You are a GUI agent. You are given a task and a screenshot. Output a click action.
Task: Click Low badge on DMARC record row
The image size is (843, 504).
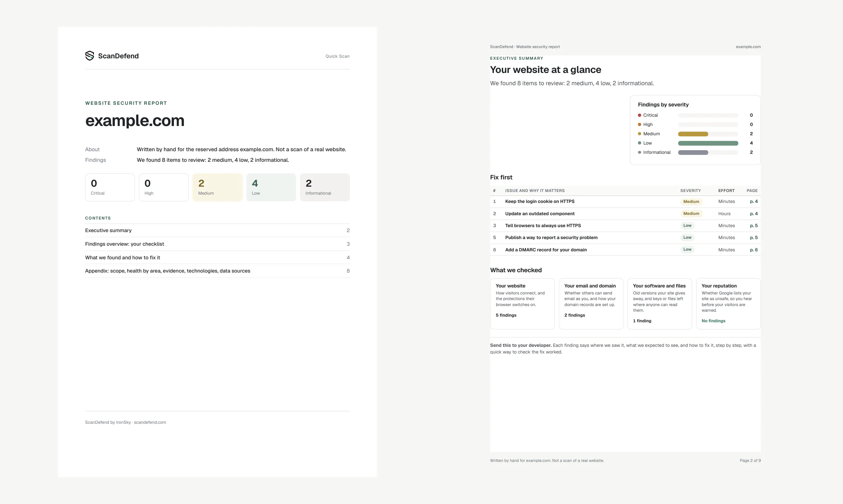[x=687, y=249]
